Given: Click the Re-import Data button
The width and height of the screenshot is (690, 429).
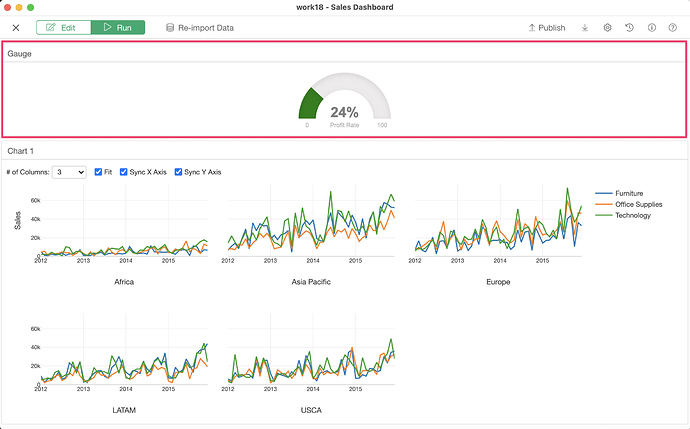Looking at the screenshot, I should [x=200, y=28].
